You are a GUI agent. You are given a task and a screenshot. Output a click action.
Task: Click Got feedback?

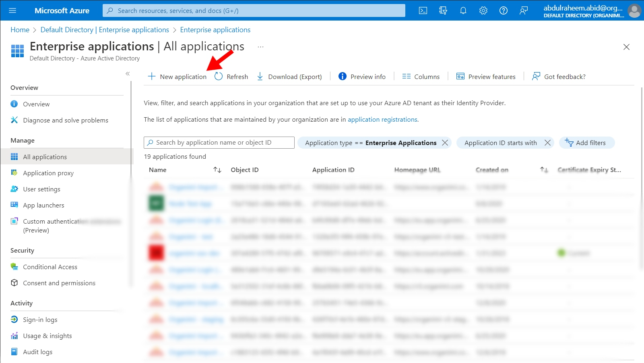(x=559, y=77)
